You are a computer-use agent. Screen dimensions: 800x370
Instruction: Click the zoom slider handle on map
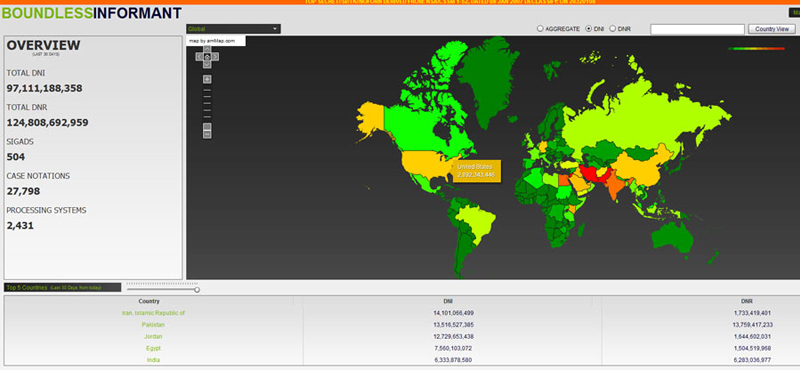207,127
